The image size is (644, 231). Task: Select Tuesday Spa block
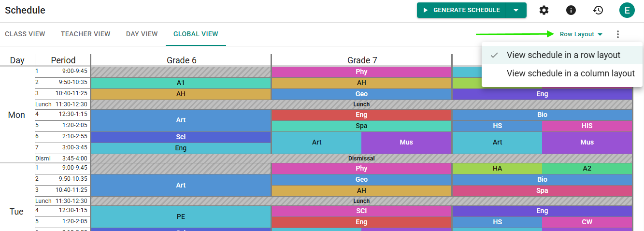(542, 191)
